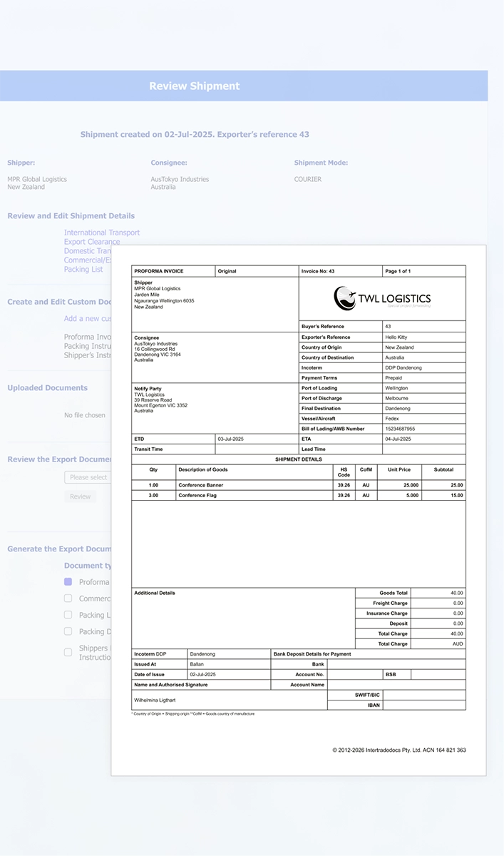This screenshot has height=856, width=504.
Task: Click Date of Issue 02-Jul-2025
Action: [x=202, y=674]
